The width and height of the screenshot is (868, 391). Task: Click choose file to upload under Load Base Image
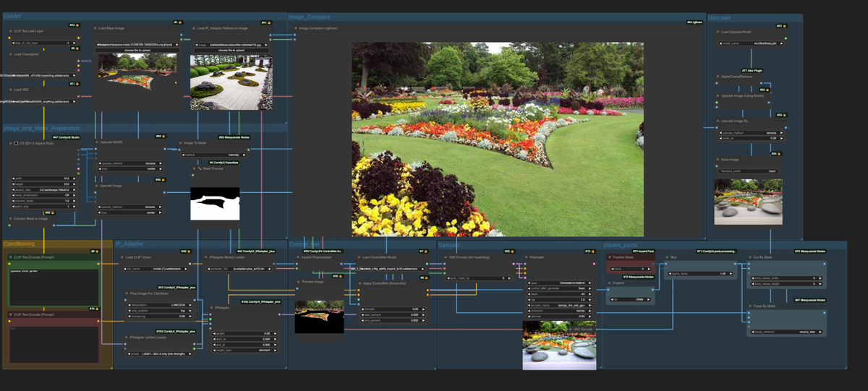pos(137,51)
